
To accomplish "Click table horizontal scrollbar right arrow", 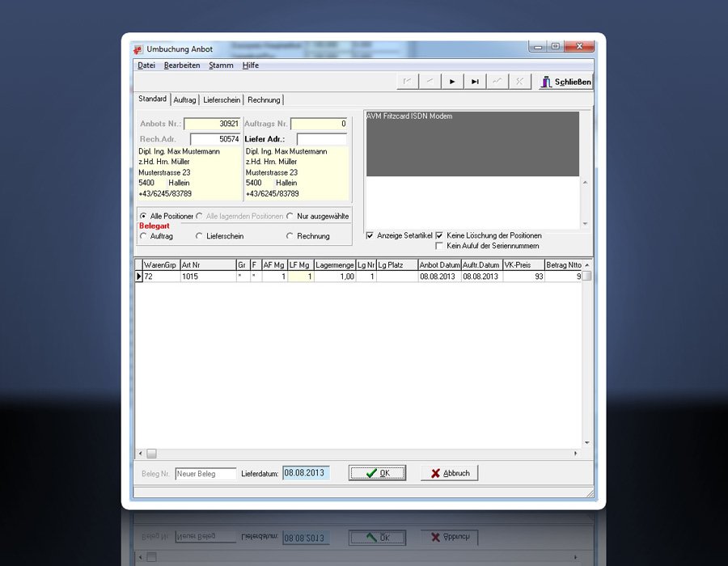I will (x=576, y=454).
